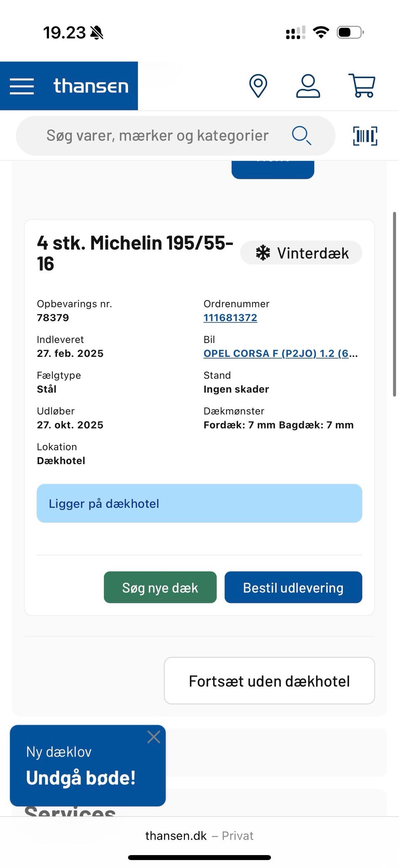Tap the Wi-Fi indicator in status bar
The height and width of the screenshot is (868, 399).
coord(320,32)
